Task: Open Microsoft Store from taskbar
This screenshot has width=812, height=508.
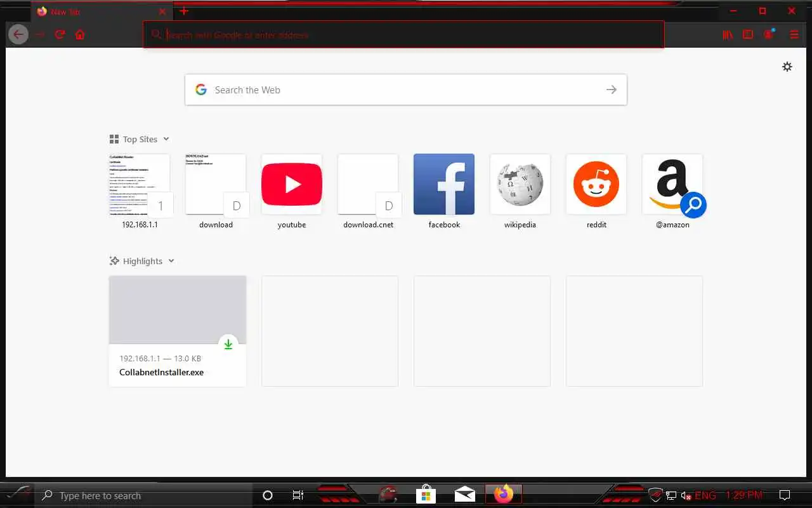Action: click(x=426, y=494)
